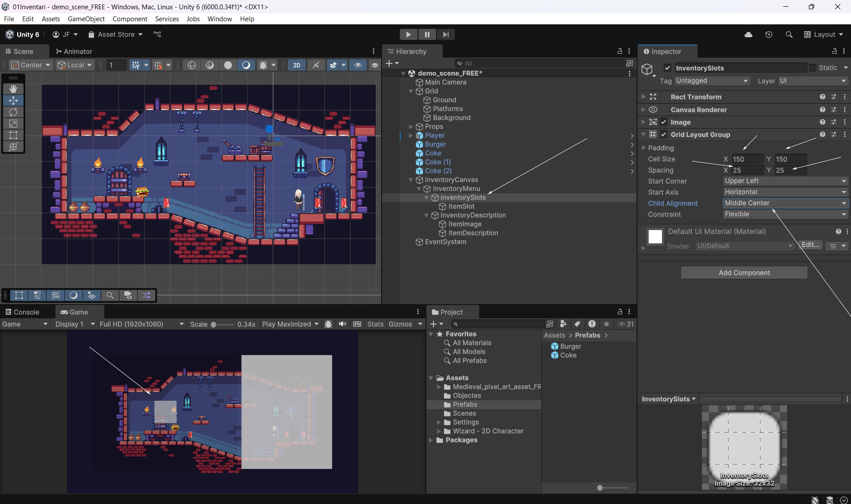Open the GameObject menu

coord(86,19)
